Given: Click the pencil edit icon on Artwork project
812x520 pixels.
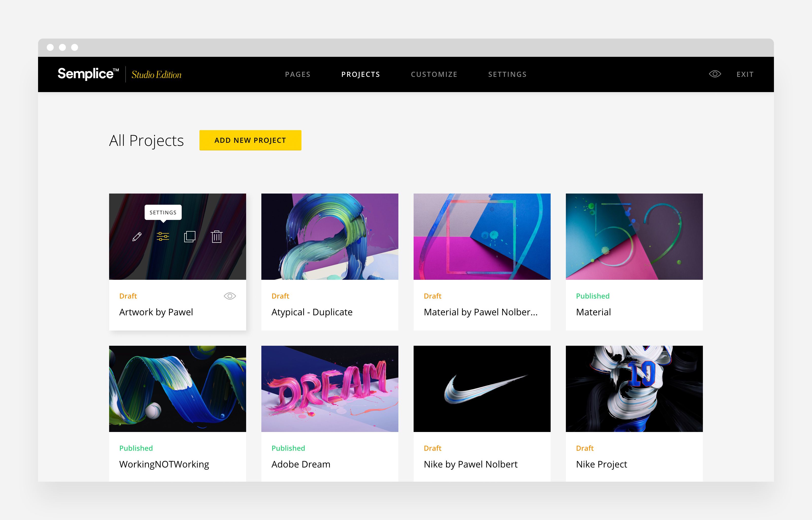Looking at the screenshot, I should pyautogui.click(x=137, y=237).
